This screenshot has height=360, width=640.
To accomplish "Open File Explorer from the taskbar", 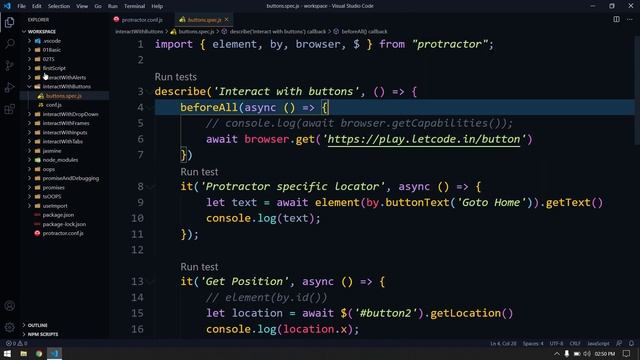I will coord(24,353).
